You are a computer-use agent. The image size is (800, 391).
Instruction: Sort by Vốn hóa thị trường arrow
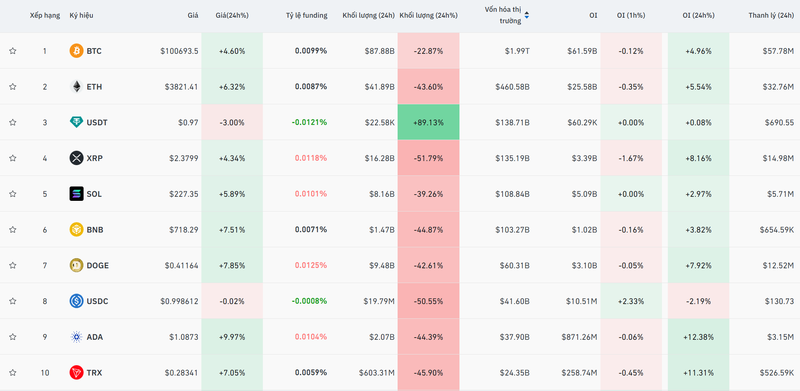point(527,15)
